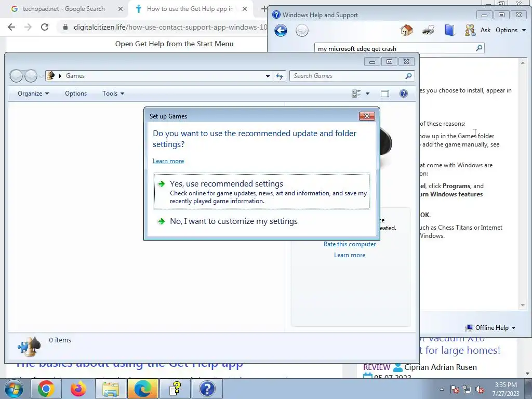Click the taskbar document help icon
532x399 pixels.
[175, 389]
